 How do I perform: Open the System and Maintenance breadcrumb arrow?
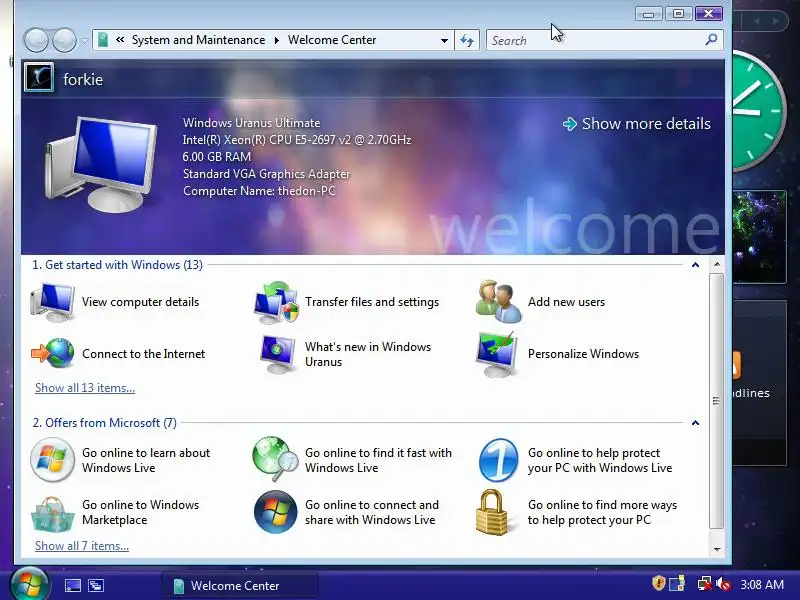[x=277, y=40]
